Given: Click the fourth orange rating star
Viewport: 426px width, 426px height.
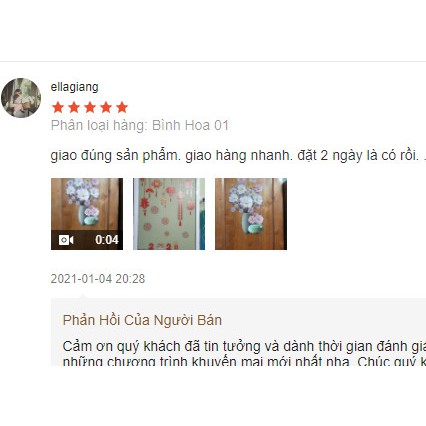Looking at the screenshot, I should [106, 107].
